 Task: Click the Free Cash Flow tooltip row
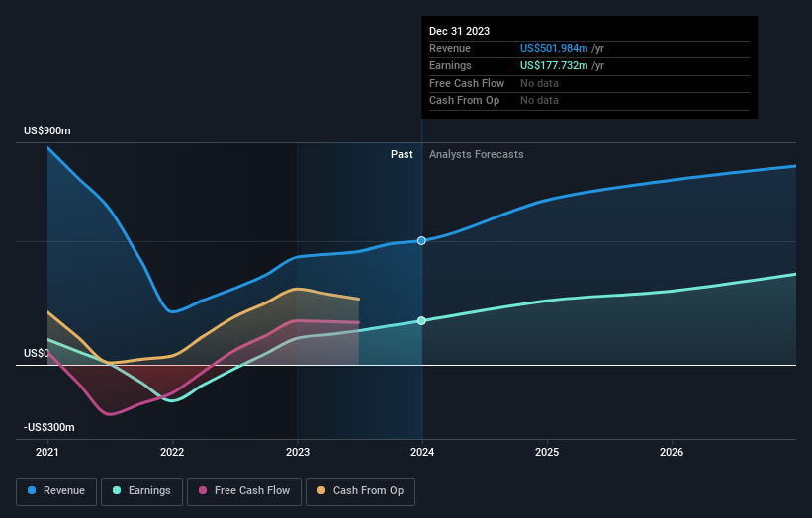[x=589, y=83]
